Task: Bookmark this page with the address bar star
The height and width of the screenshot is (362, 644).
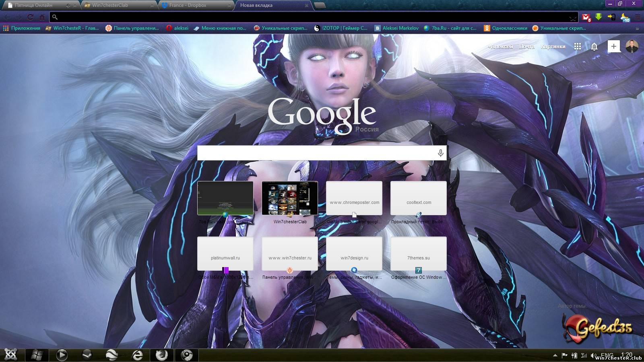Action: (x=573, y=18)
